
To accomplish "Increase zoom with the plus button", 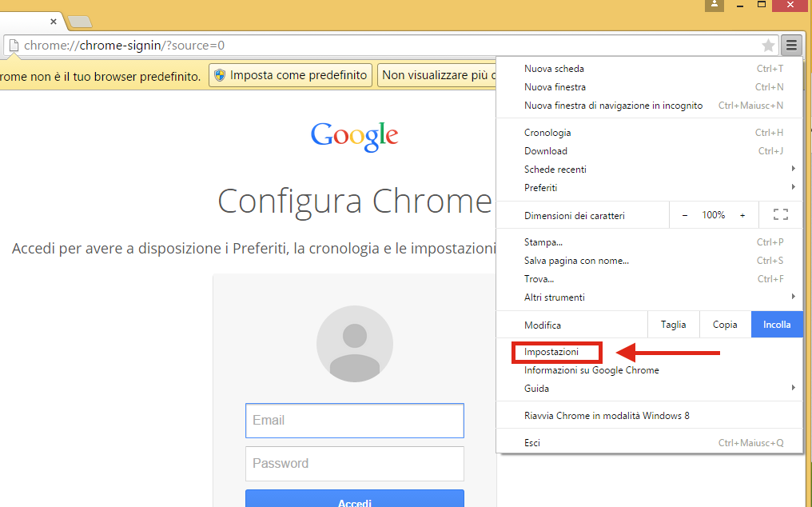I will coord(742,215).
